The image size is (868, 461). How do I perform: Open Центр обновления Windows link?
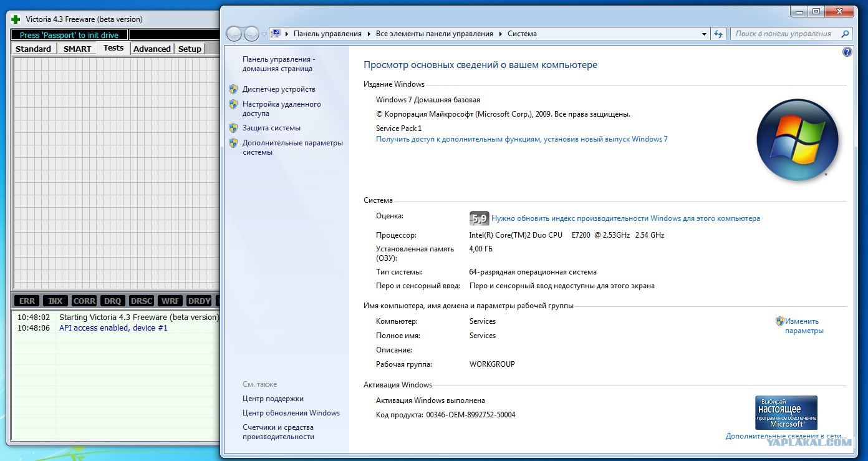[x=291, y=413]
